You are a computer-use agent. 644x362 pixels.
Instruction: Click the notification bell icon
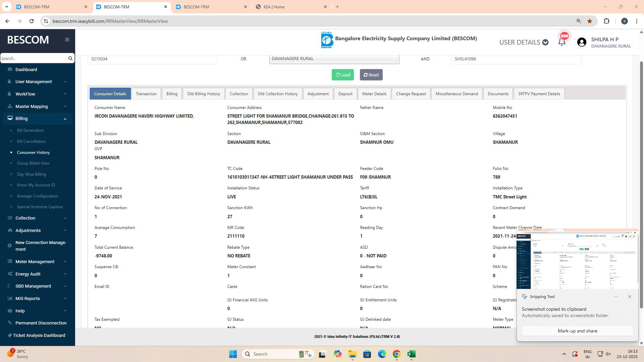tap(561, 42)
